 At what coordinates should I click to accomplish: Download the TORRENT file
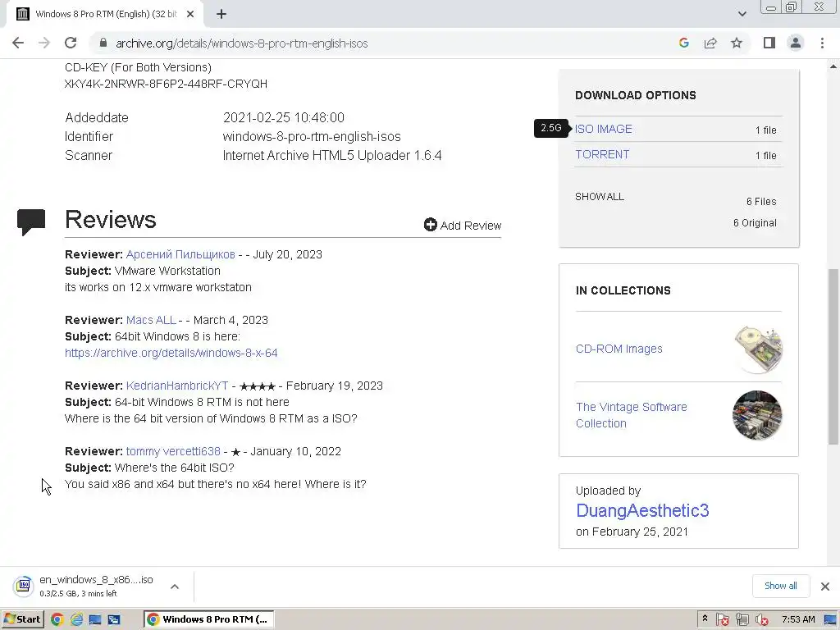point(602,154)
